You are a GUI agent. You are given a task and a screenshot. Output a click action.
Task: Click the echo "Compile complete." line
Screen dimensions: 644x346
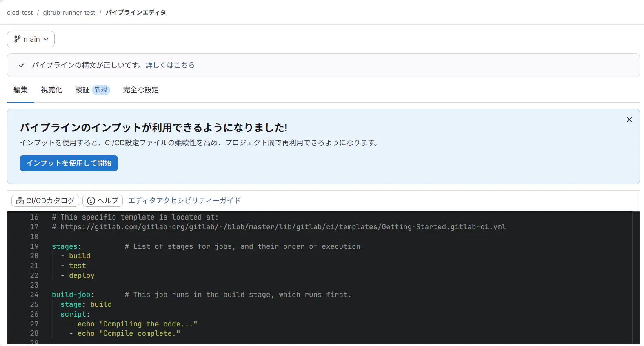pyautogui.click(x=125, y=333)
